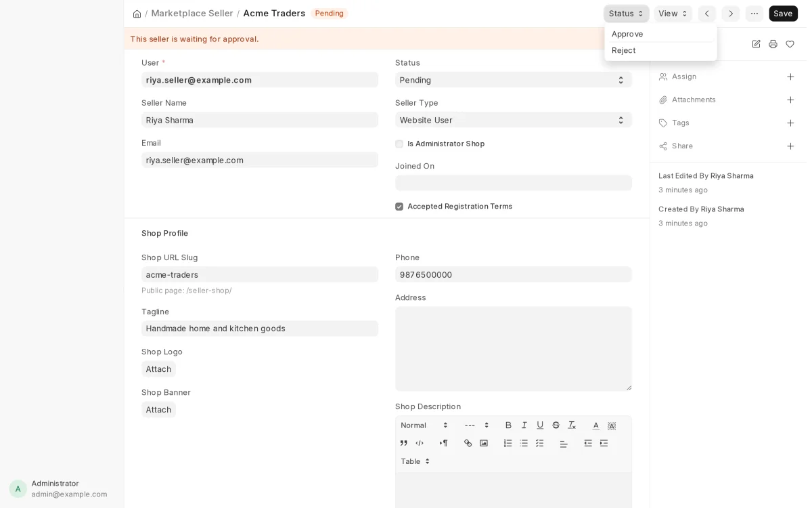
Task: Check the Is Administrator Shop box
Action: pyautogui.click(x=399, y=144)
